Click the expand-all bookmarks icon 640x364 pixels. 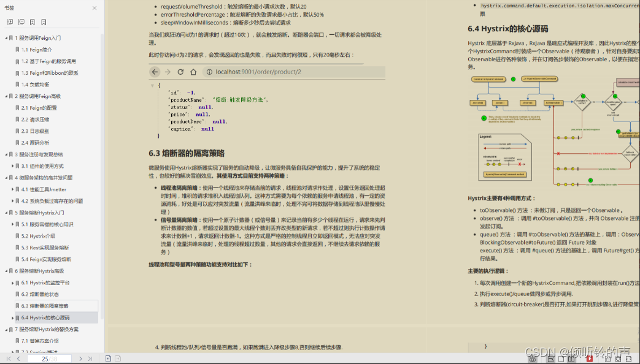tap(10, 22)
